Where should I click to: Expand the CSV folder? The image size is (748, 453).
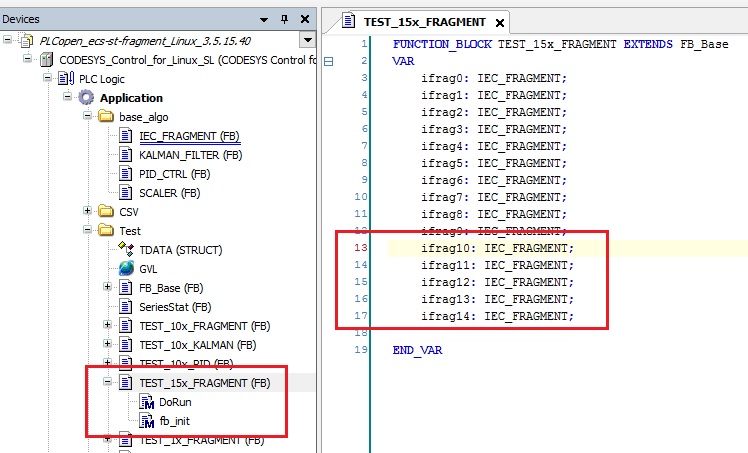[87, 211]
